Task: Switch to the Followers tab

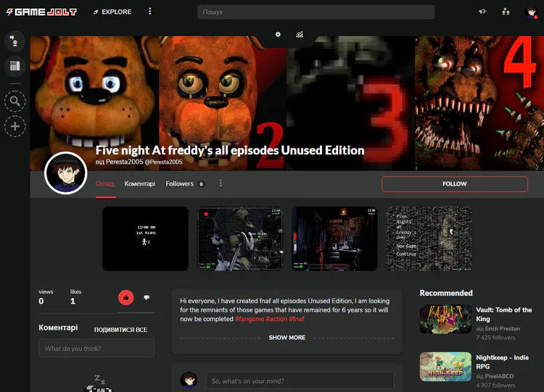Action: [x=185, y=184]
